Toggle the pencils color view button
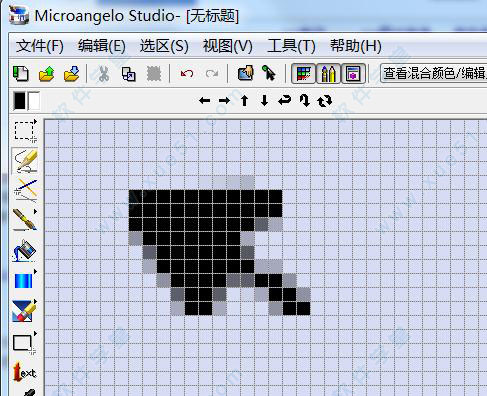The width and height of the screenshot is (487, 396). tap(328, 74)
